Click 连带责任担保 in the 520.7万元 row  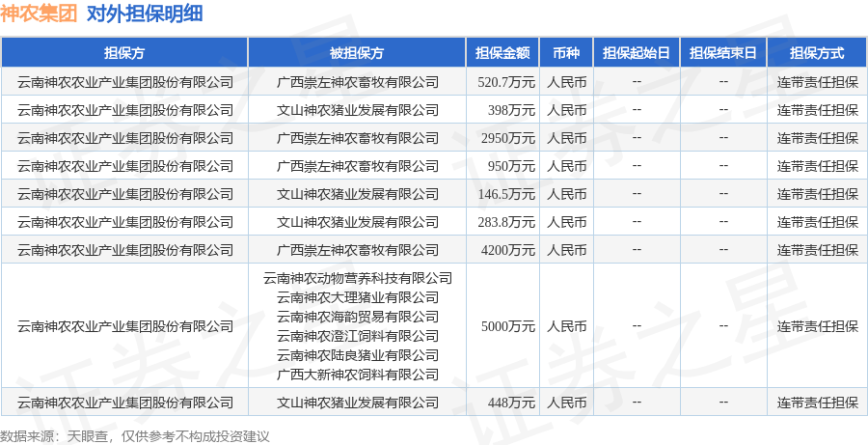(818, 83)
